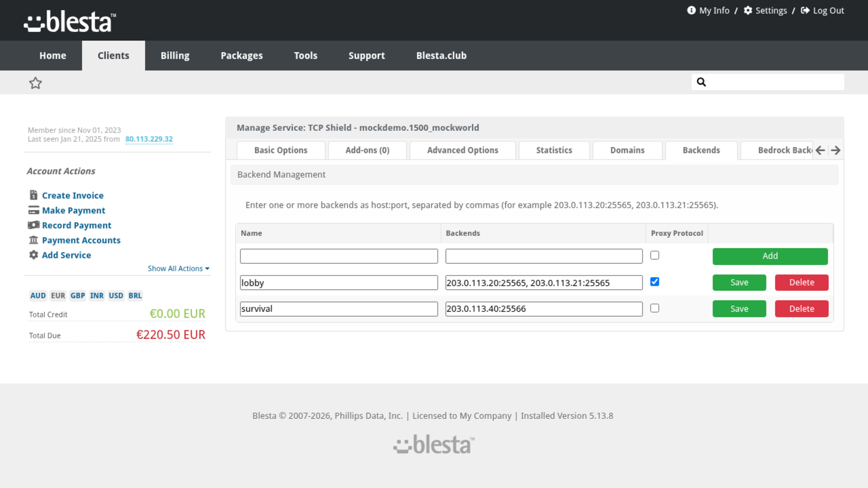Click the lobby name input field

tap(339, 283)
